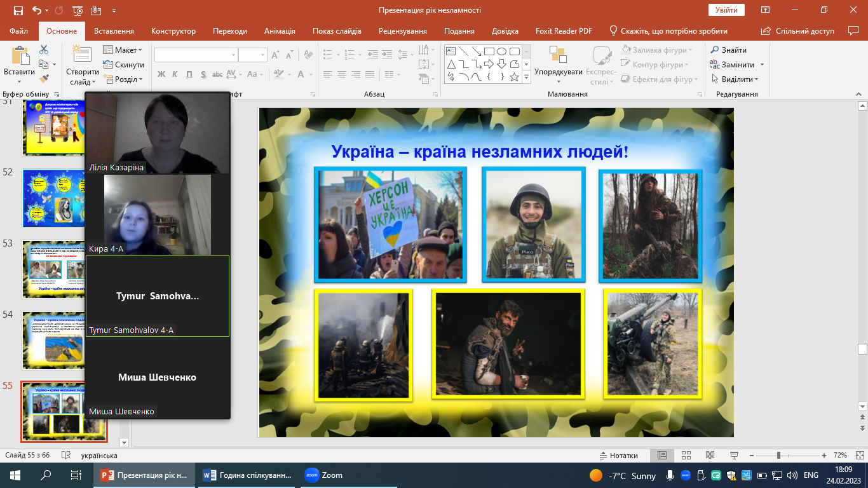Viewport: 868px width, 488px height.
Task: Click the Cut scissors icon
Action: click(44, 50)
